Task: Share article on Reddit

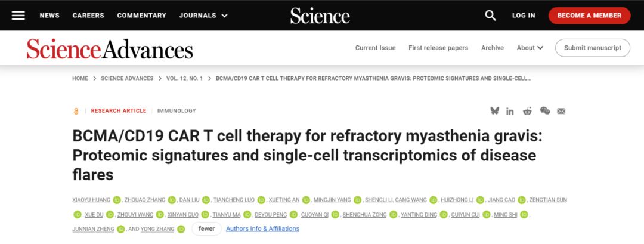Action: pyautogui.click(x=527, y=111)
